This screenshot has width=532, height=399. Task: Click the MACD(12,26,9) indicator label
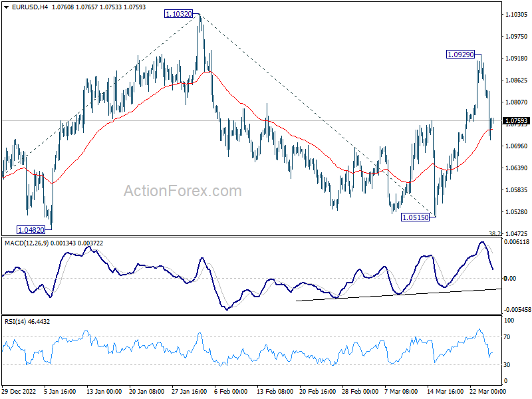pyautogui.click(x=54, y=243)
